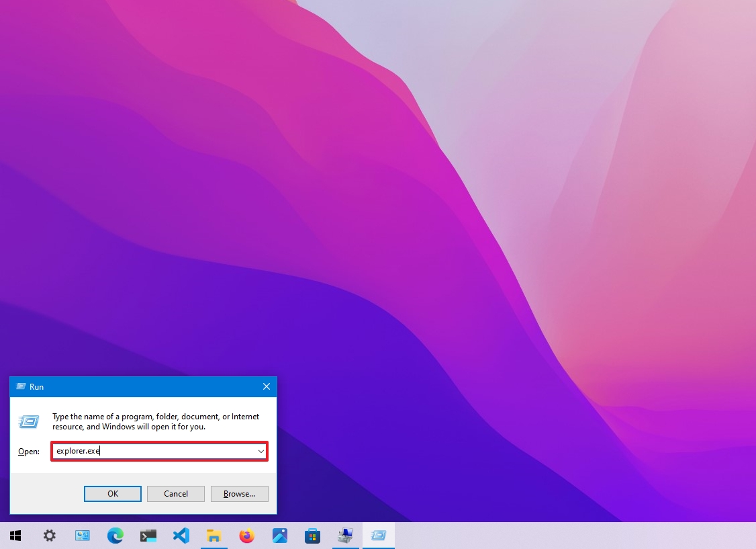756x549 pixels.
Task: Open the Windows Start menu
Action: point(15,536)
